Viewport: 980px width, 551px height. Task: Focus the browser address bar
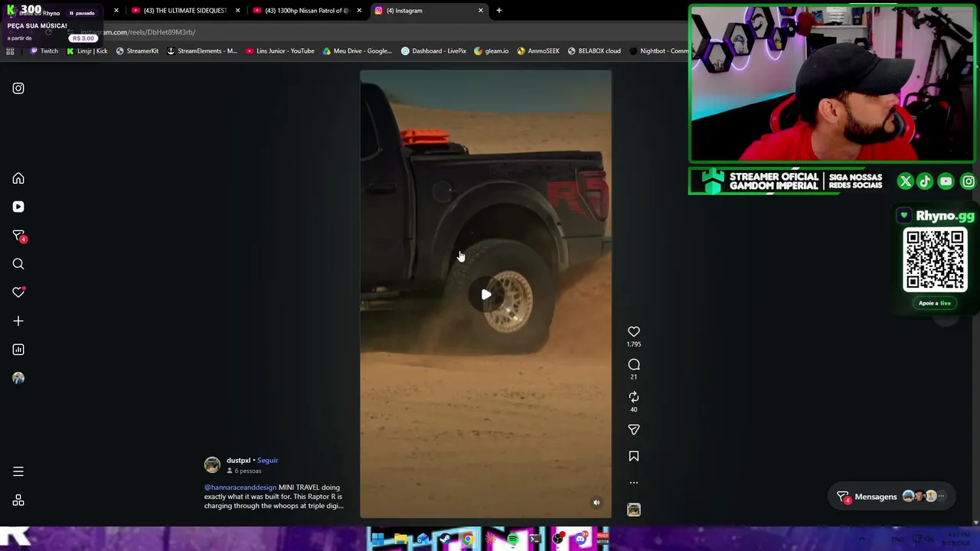coord(375,32)
